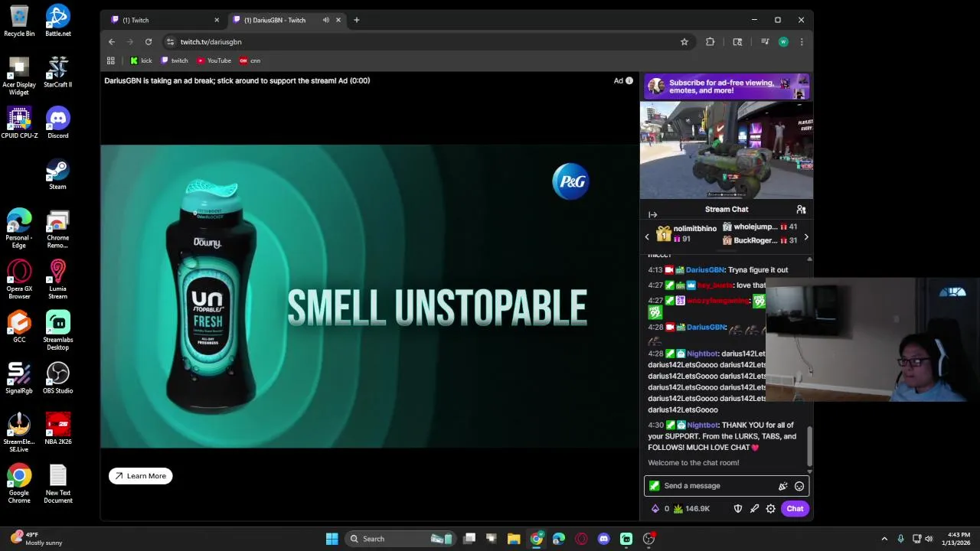Viewport: 980px width, 551px height.
Task: Click the address bar URL
Action: click(x=211, y=42)
